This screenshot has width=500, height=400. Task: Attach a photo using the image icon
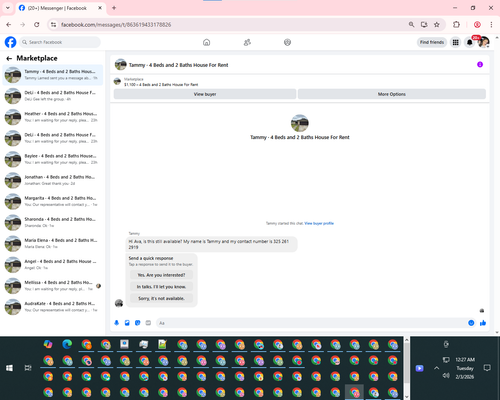click(x=127, y=323)
